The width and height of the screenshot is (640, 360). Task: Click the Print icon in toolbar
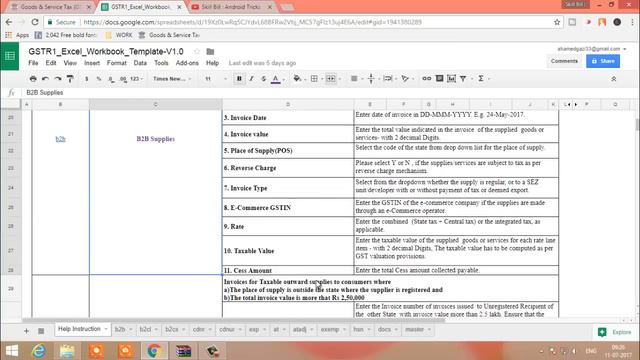[x=33, y=78]
